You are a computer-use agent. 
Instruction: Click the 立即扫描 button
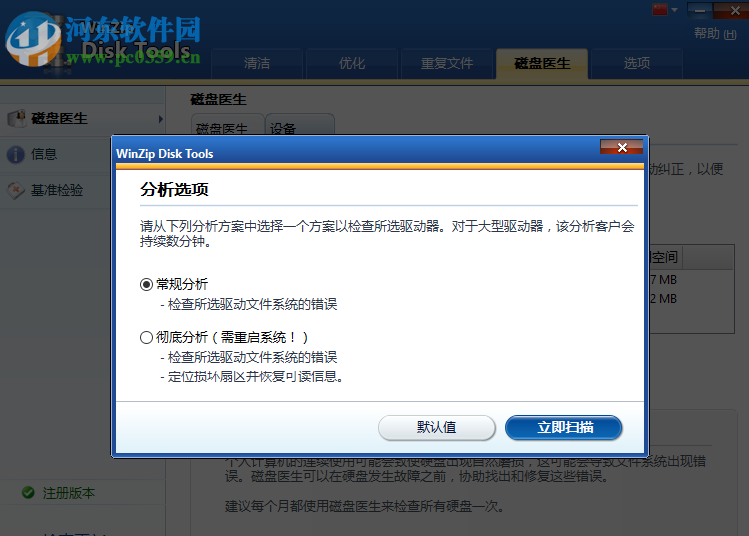click(x=564, y=427)
